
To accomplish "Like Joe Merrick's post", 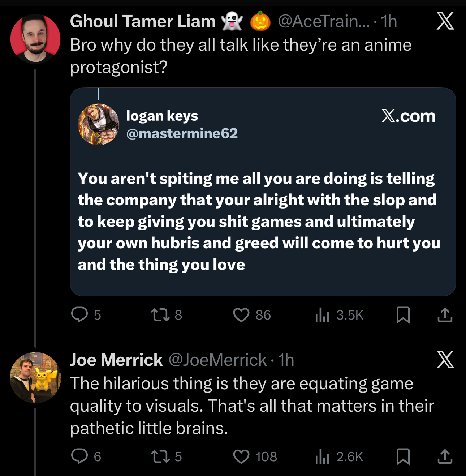I will click(x=241, y=456).
